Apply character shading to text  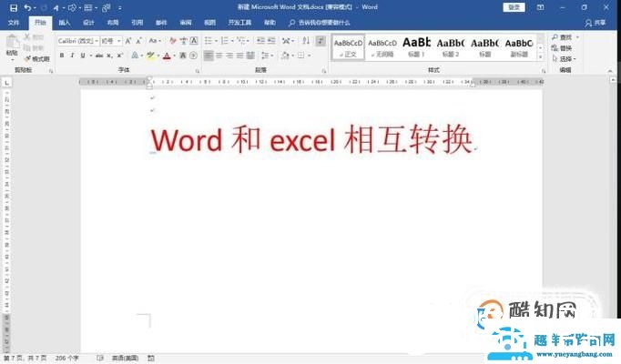point(183,56)
